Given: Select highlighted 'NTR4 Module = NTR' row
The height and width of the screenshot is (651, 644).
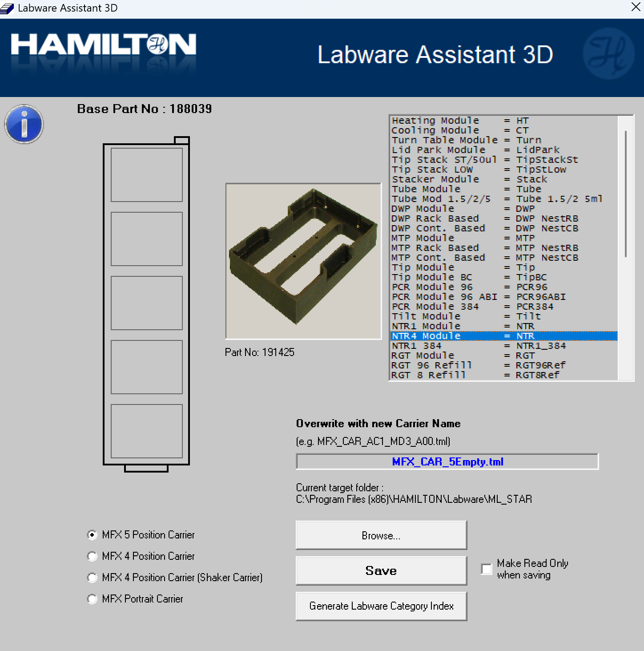Looking at the screenshot, I should pyautogui.click(x=504, y=336).
